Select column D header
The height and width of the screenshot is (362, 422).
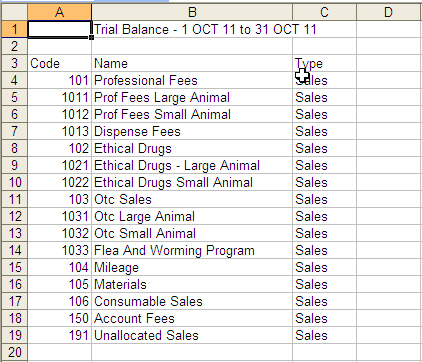coord(389,12)
